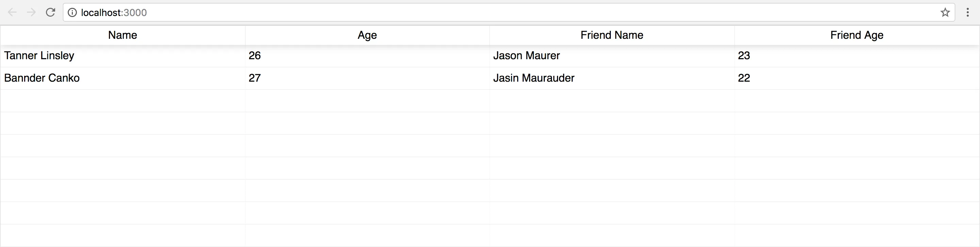Click friend age cell showing 23
Screen dimensions: 980x247
click(x=744, y=55)
